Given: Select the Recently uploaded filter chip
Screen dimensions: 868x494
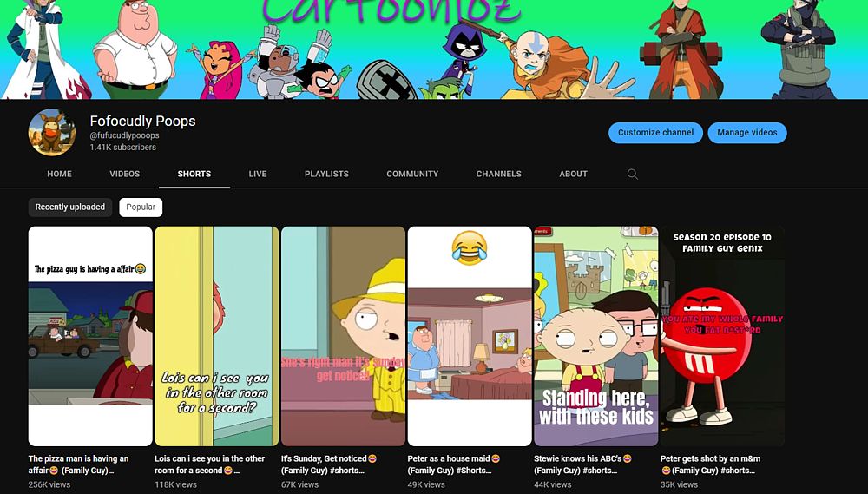Looking at the screenshot, I should pyautogui.click(x=70, y=207).
